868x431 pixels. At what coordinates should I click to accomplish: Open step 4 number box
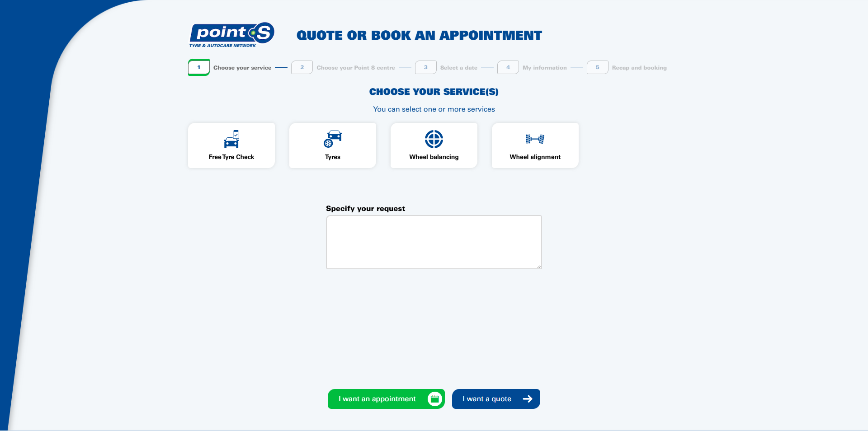click(x=508, y=67)
